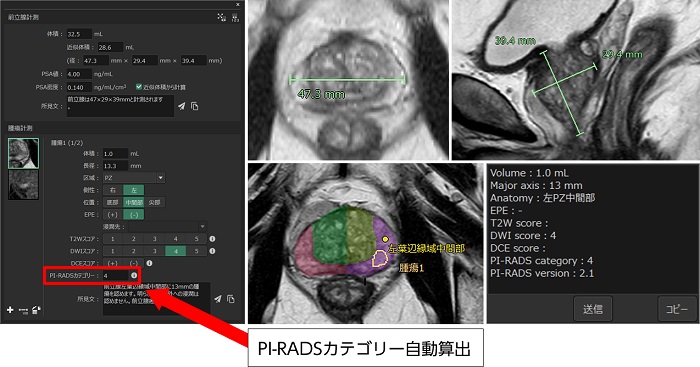This screenshot has height=367, width=700.
Task: Select 左 for tumor laterality
Action: [133, 190]
